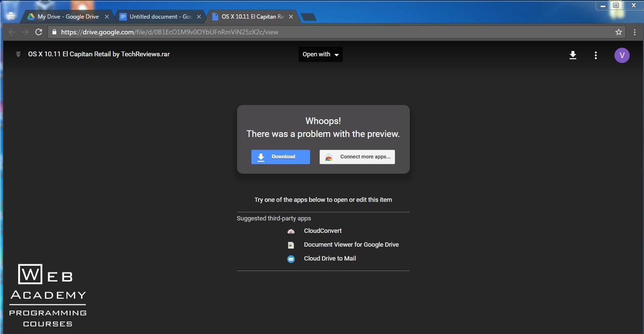Click the CloudConvert app icon
The image size is (644, 334).
click(291, 231)
